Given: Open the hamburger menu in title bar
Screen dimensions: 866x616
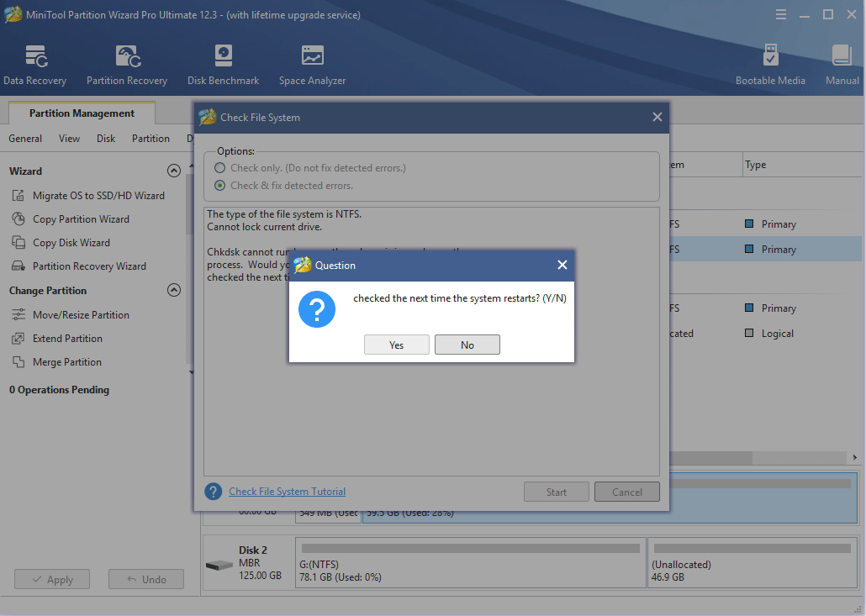Looking at the screenshot, I should point(780,15).
